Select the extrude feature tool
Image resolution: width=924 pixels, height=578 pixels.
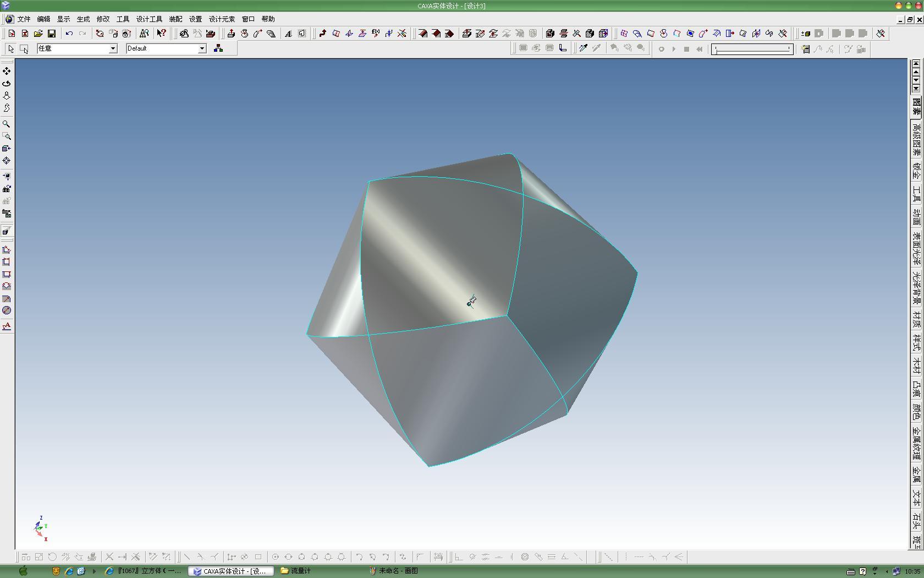(x=231, y=34)
